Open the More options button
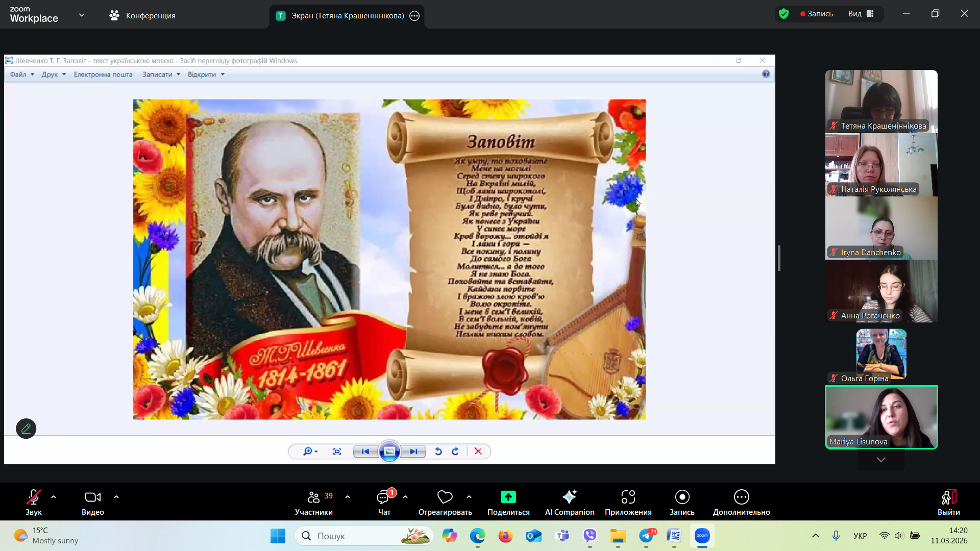 741,497
